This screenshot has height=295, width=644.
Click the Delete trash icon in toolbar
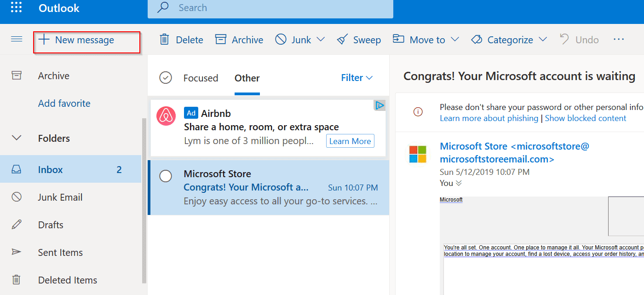point(164,40)
